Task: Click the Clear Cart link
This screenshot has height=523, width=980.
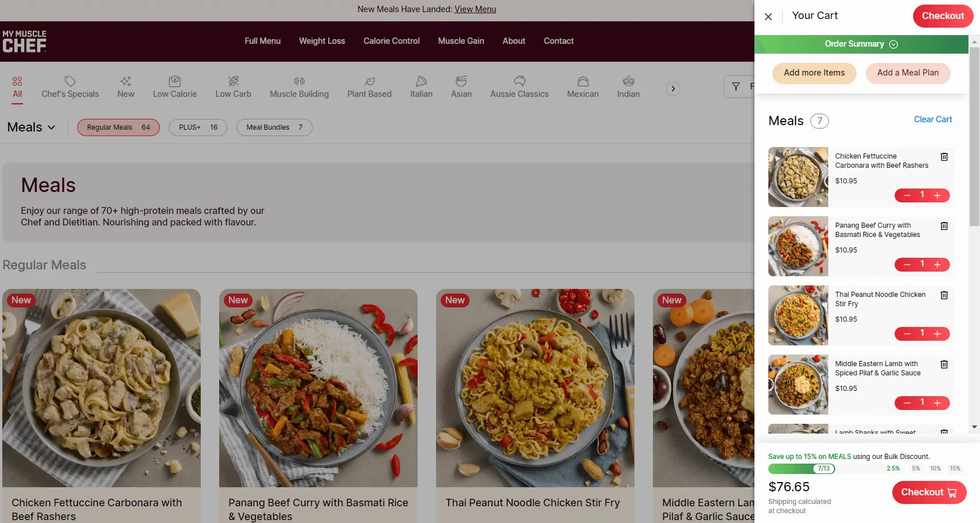Action: [933, 119]
